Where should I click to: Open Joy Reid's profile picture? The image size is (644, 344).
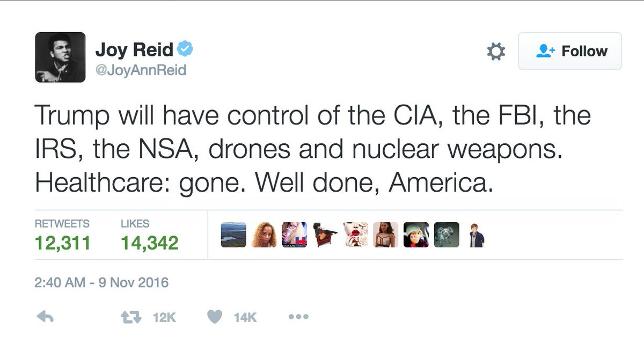[60, 57]
